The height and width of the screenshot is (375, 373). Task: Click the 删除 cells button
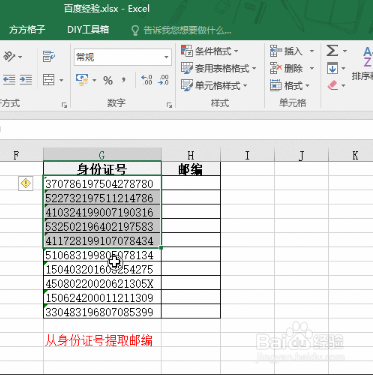(x=286, y=68)
